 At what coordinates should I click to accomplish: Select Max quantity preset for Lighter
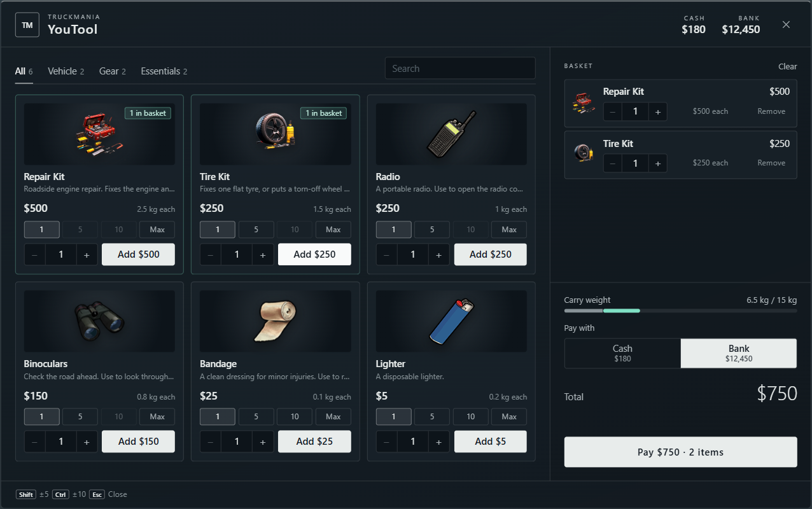[509, 417]
